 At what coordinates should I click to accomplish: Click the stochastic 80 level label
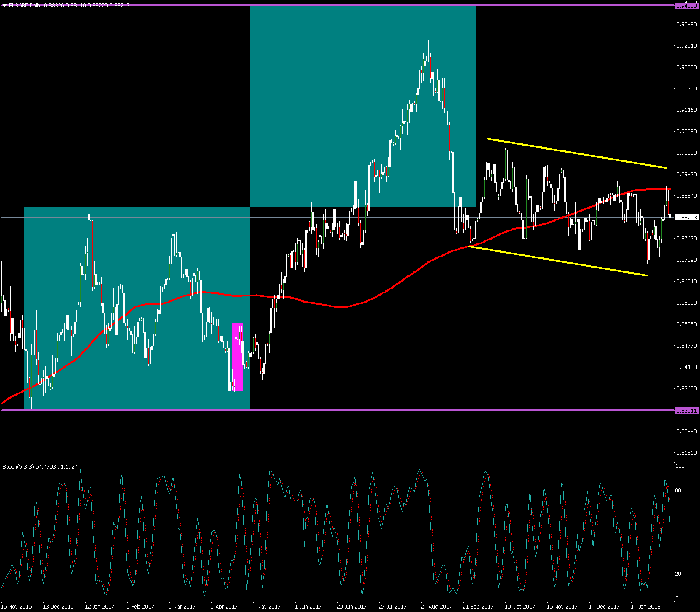tap(678, 490)
